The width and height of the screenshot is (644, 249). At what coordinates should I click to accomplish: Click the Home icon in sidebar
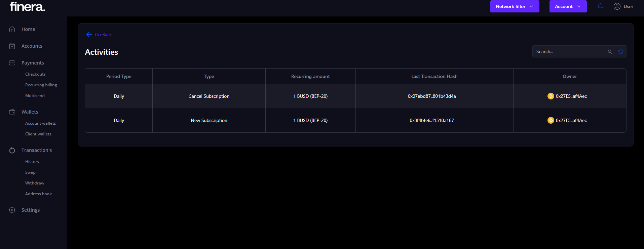[x=12, y=29]
